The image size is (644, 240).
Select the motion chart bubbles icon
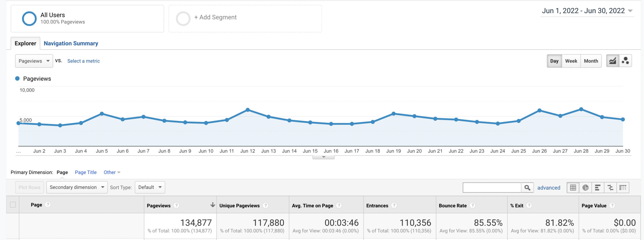pos(626,61)
